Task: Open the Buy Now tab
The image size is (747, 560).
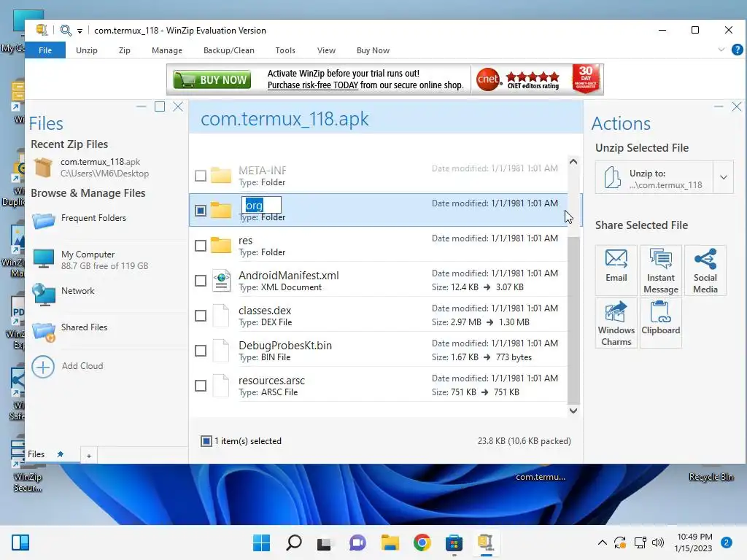Action: click(x=373, y=50)
